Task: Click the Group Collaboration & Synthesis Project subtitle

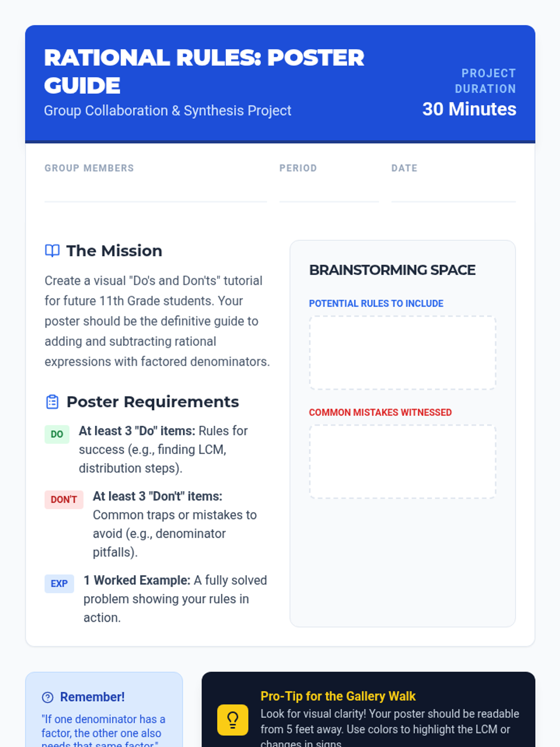Action: [168, 111]
